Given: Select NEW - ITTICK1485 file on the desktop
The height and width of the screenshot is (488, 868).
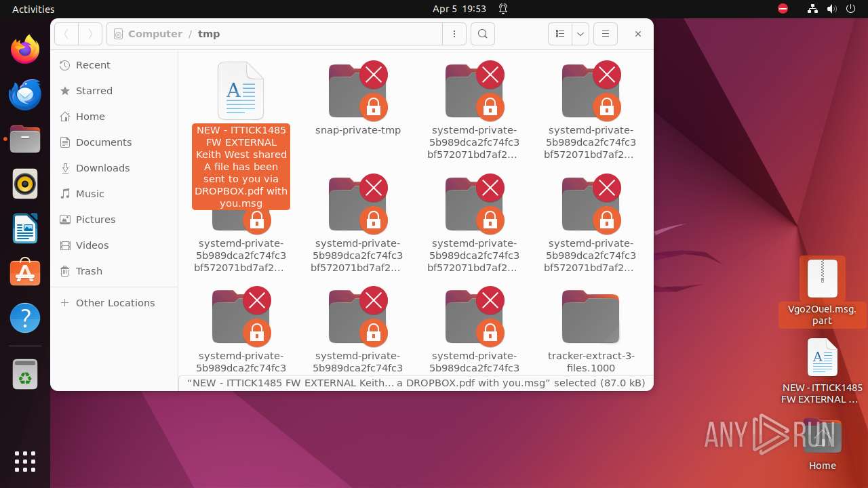Looking at the screenshot, I should 822,371.
